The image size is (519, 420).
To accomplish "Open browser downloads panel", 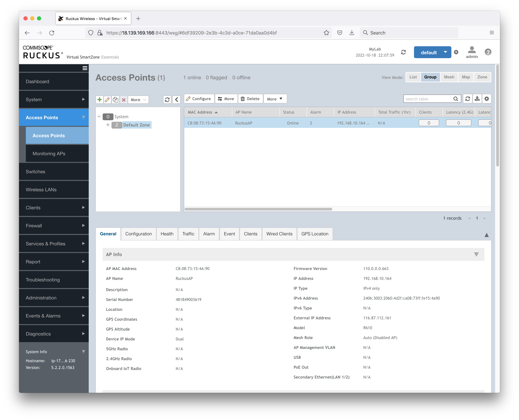I will coord(352,33).
